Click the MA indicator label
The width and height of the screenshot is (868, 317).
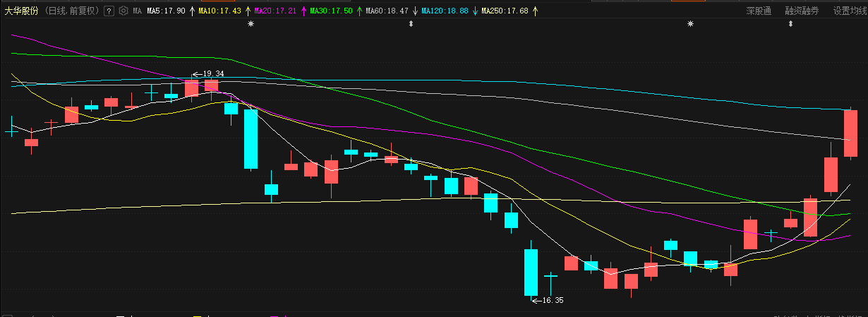click(x=137, y=11)
